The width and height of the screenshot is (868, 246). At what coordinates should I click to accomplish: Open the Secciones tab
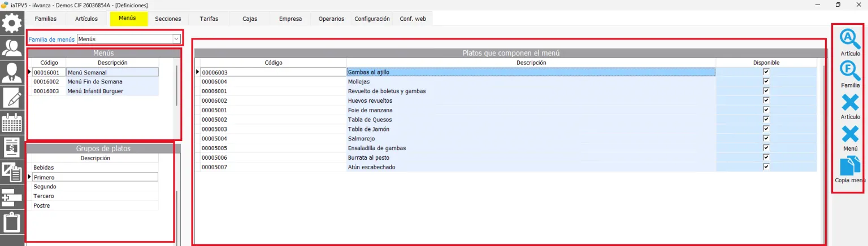coord(168,19)
